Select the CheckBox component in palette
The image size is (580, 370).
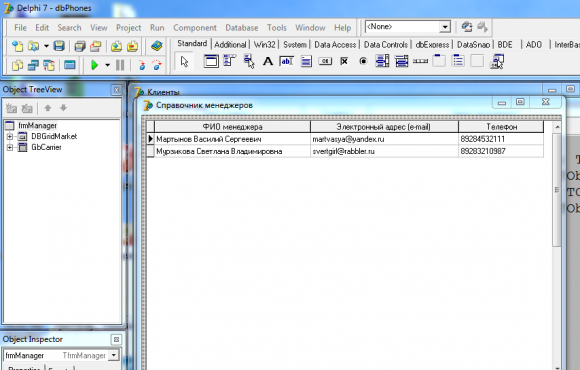(x=344, y=61)
